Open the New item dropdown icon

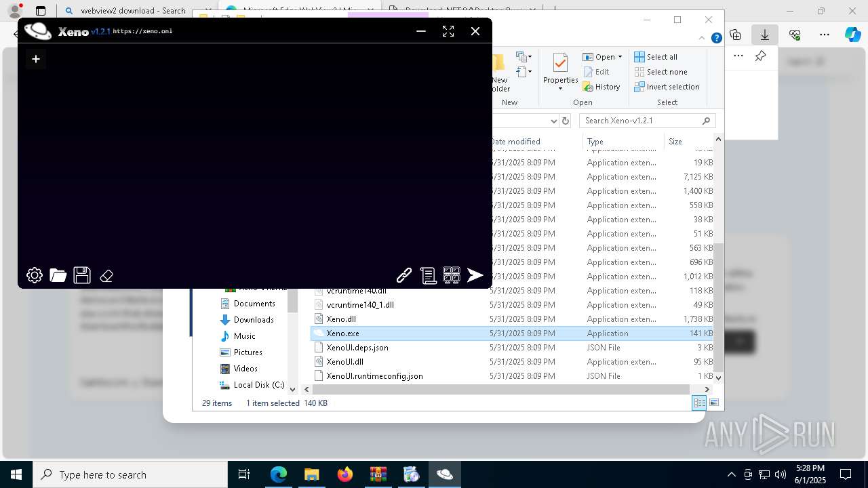click(524, 57)
